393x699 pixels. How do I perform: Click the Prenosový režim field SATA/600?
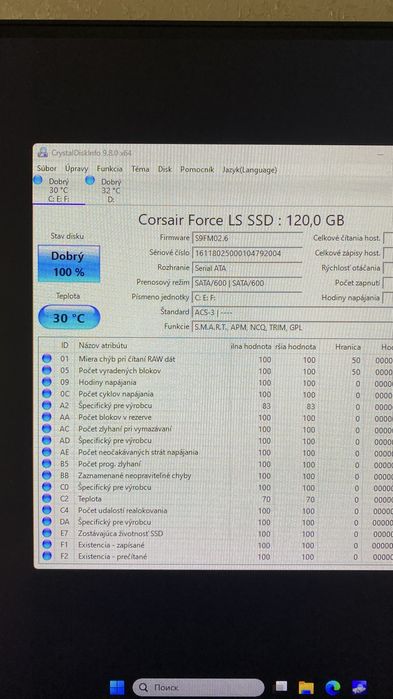[247, 283]
